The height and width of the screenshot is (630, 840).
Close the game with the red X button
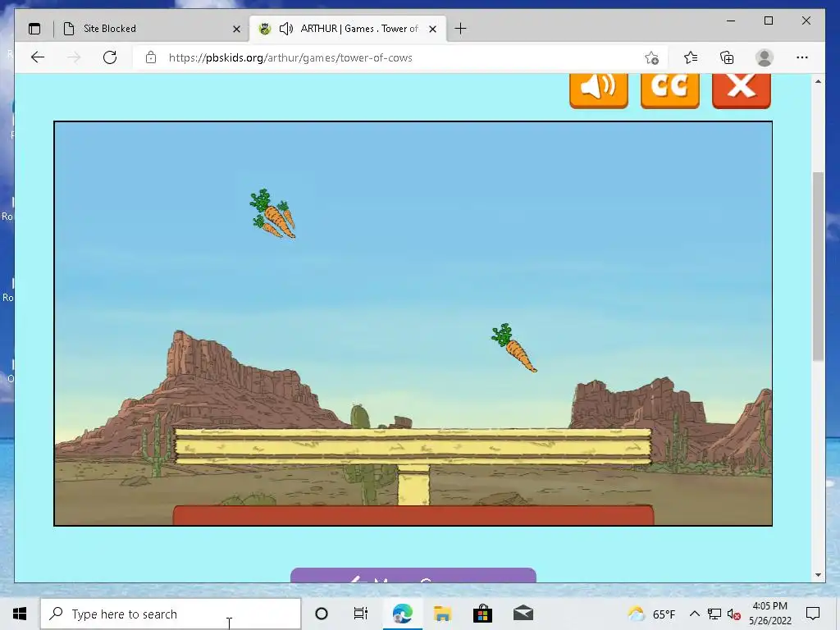(x=742, y=90)
